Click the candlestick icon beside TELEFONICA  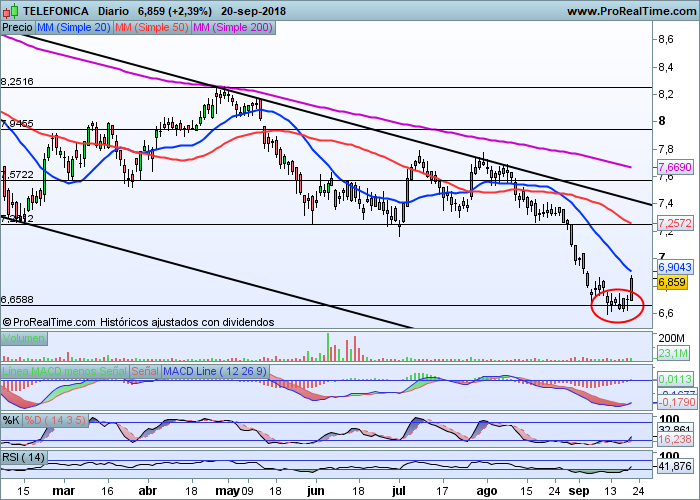(x=9, y=11)
